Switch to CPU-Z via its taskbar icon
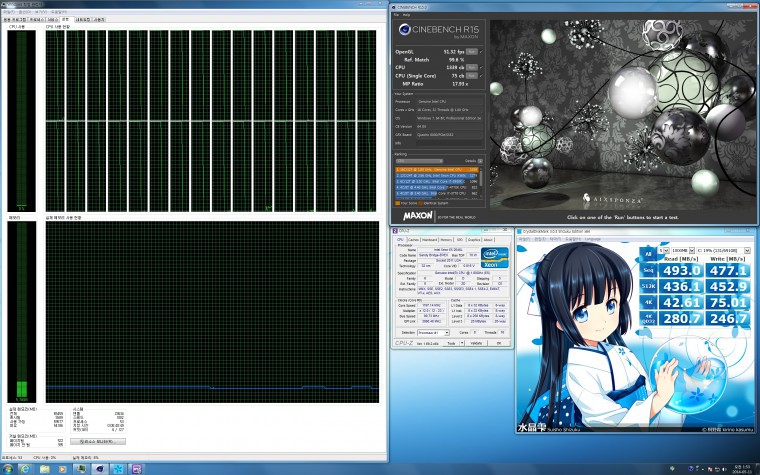Viewport: 760px width, 475px height. (x=137, y=469)
